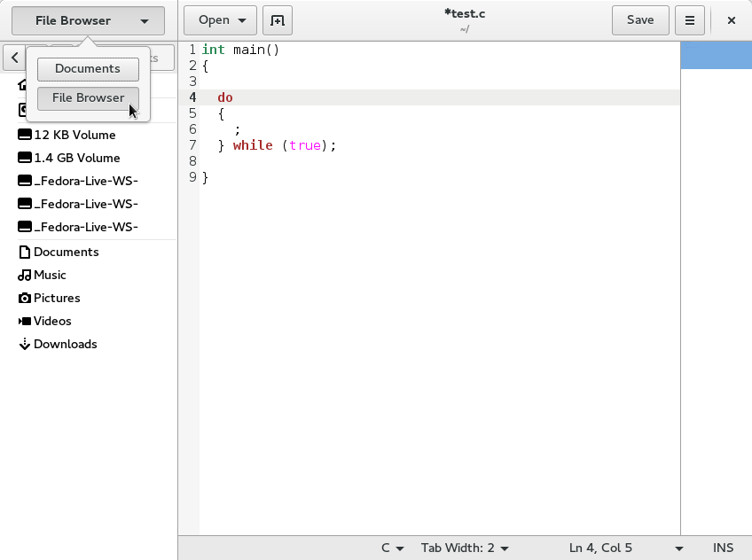Viewport: 752px width, 560px height.
Task: Click the Downloads arrow icon
Action: 25,345
